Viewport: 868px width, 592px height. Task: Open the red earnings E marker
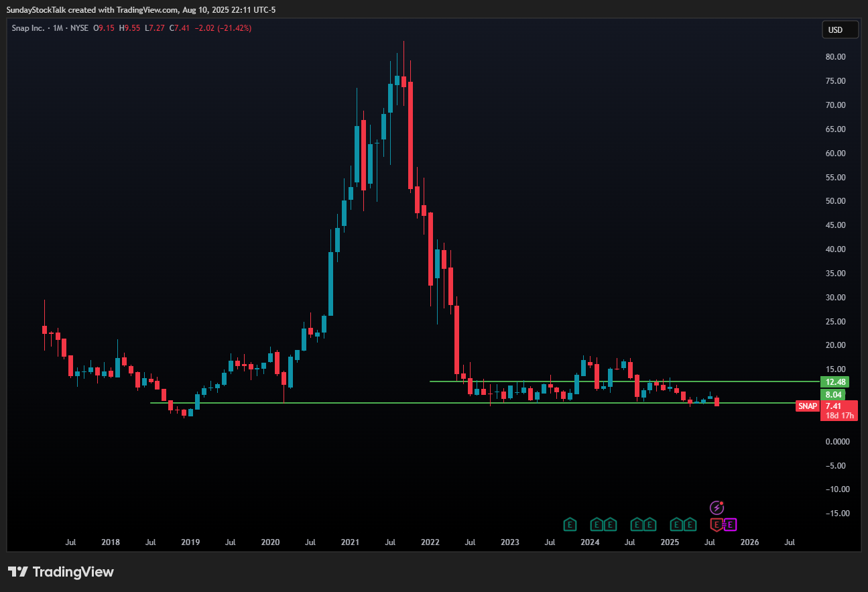[717, 524]
